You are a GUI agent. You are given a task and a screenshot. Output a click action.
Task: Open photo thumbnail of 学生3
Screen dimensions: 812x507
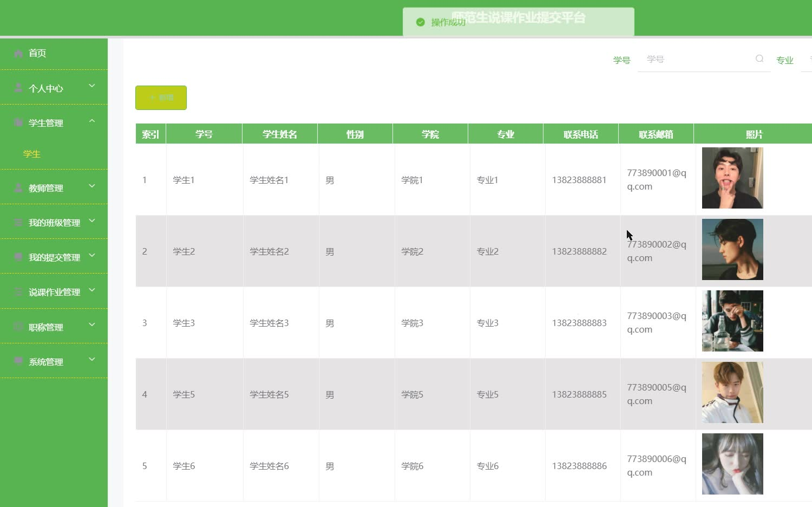(x=732, y=321)
